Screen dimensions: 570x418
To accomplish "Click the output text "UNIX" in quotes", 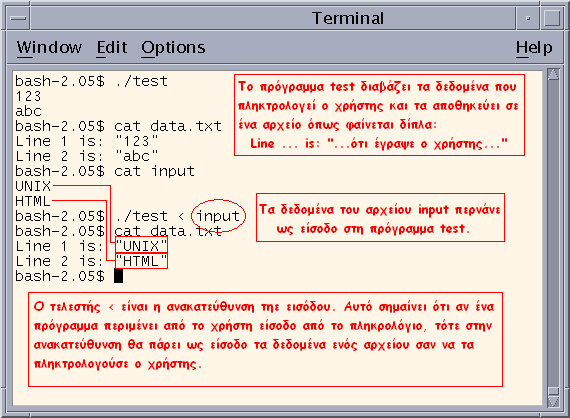I will [x=141, y=246].
